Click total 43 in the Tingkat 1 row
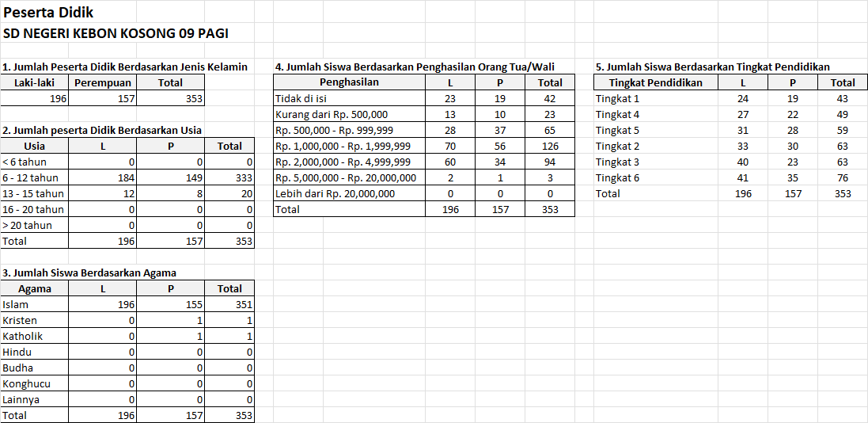 pos(843,99)
